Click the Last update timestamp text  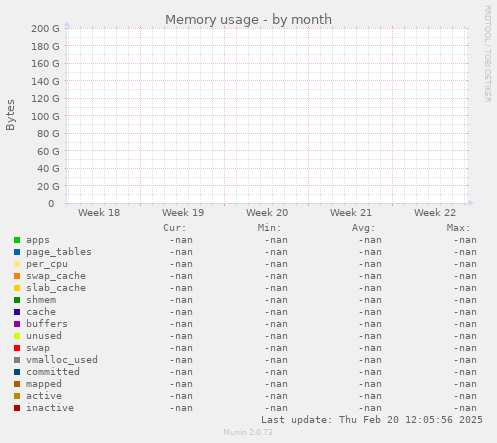(x=372, y=420)
